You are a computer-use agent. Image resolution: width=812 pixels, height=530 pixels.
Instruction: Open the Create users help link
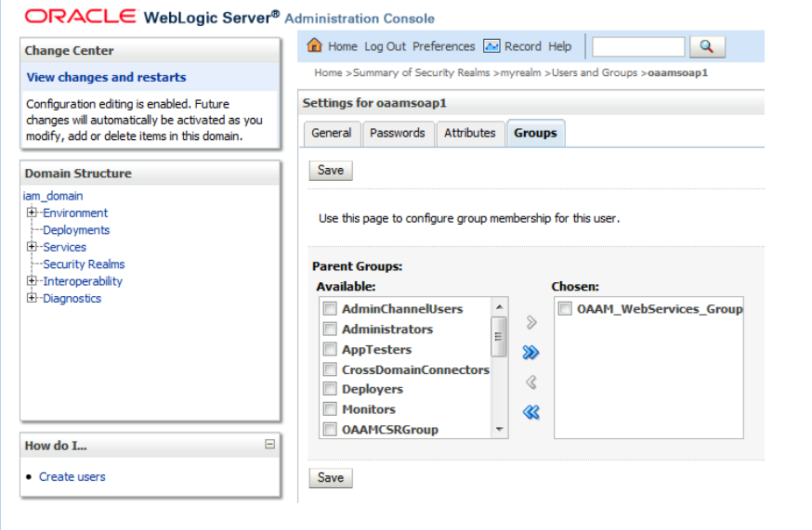[72, 477]
